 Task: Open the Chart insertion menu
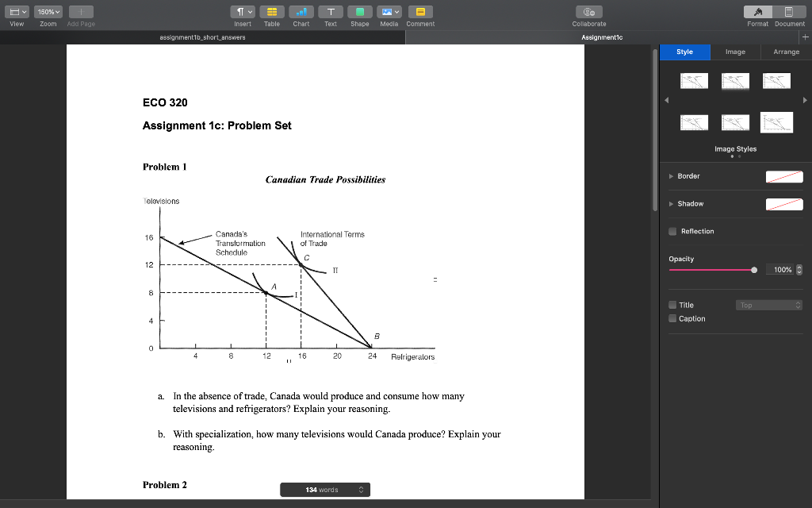point(301,11)
